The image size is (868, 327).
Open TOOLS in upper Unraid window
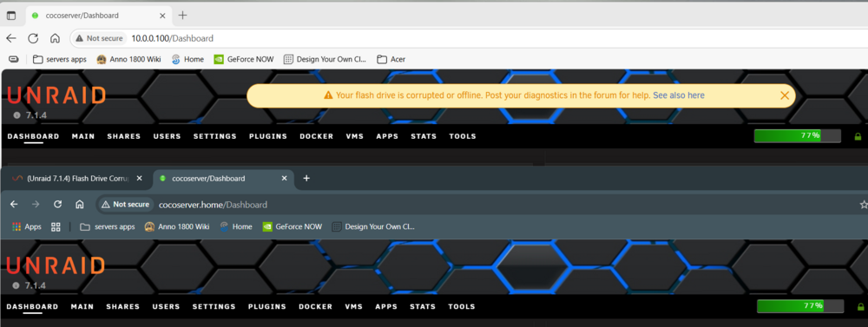463,136
